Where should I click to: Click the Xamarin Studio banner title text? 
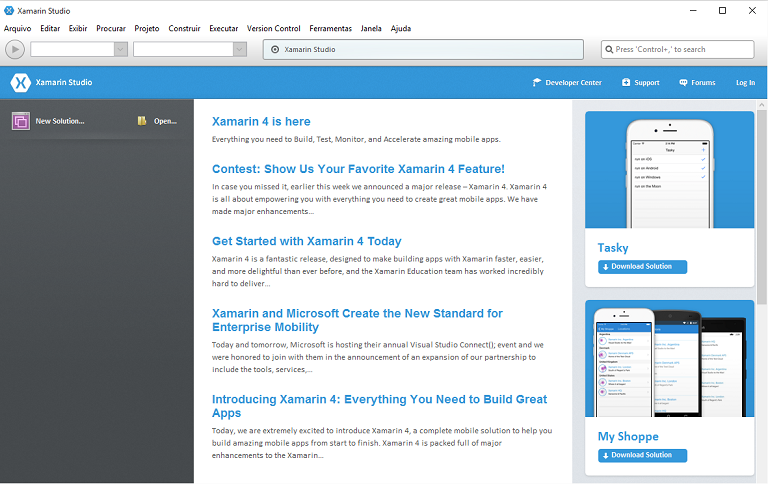64,82
